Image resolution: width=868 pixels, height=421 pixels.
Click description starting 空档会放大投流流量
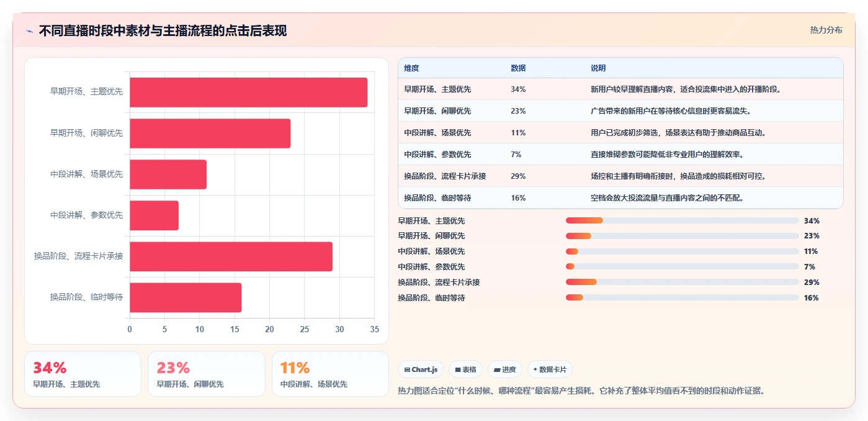pos(666,198)
